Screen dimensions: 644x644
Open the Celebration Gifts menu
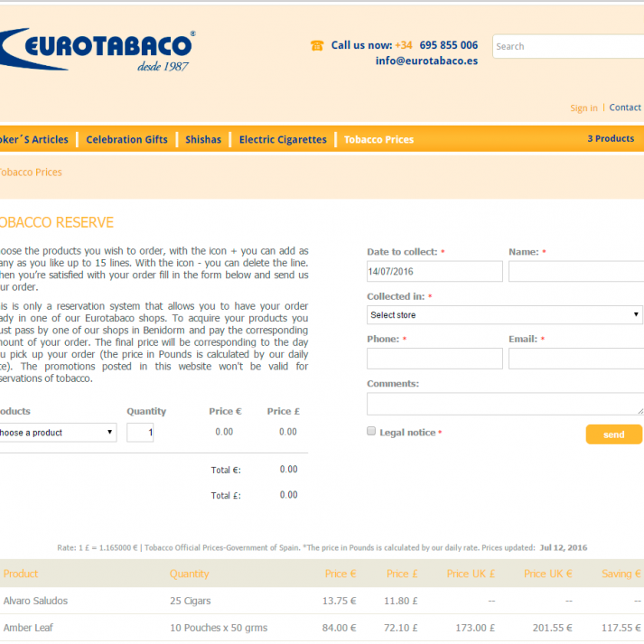(x=126, y=140)
